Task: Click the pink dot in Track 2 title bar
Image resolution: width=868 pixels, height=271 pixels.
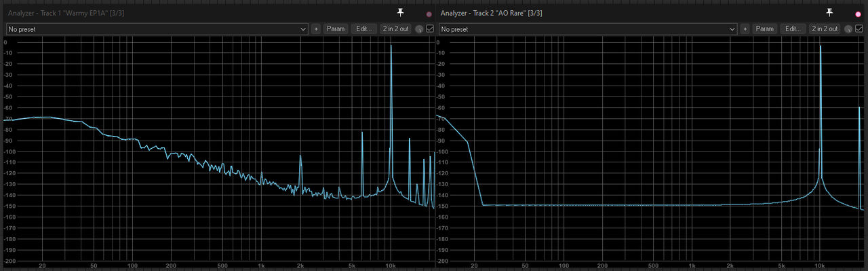Action: click(858, 14)
